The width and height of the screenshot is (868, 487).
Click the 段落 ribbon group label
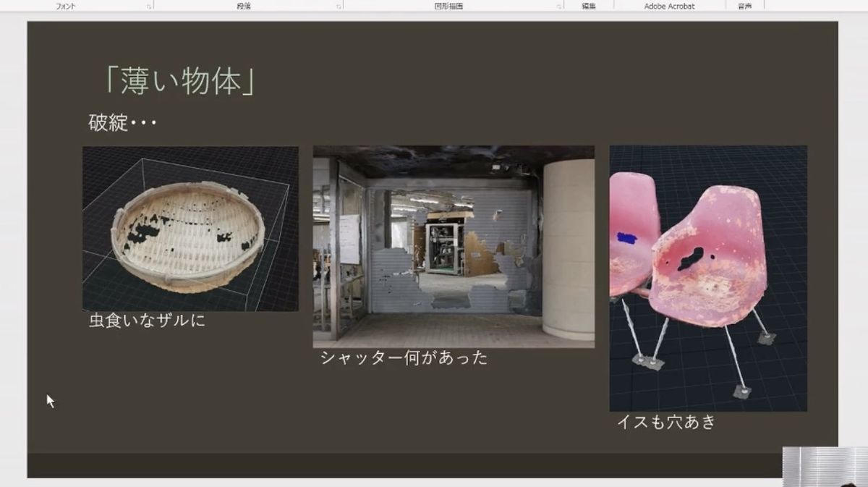(x=244, y=6)
